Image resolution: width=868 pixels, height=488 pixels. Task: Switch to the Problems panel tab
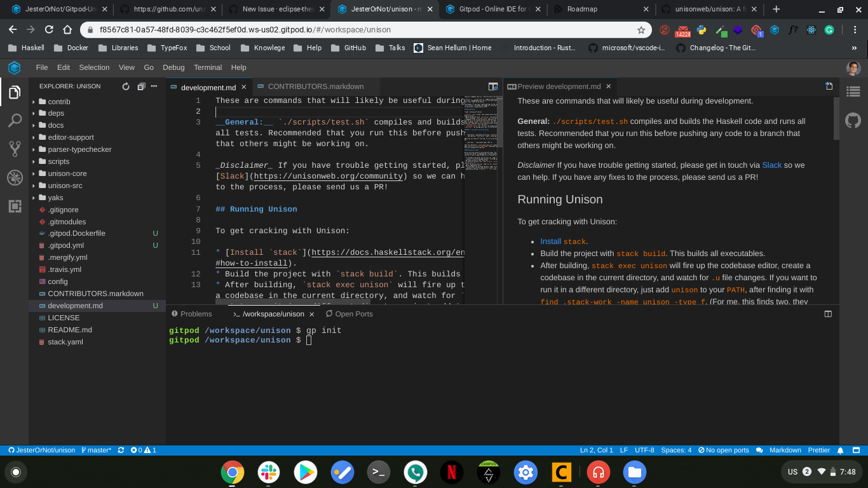[191, 314]
